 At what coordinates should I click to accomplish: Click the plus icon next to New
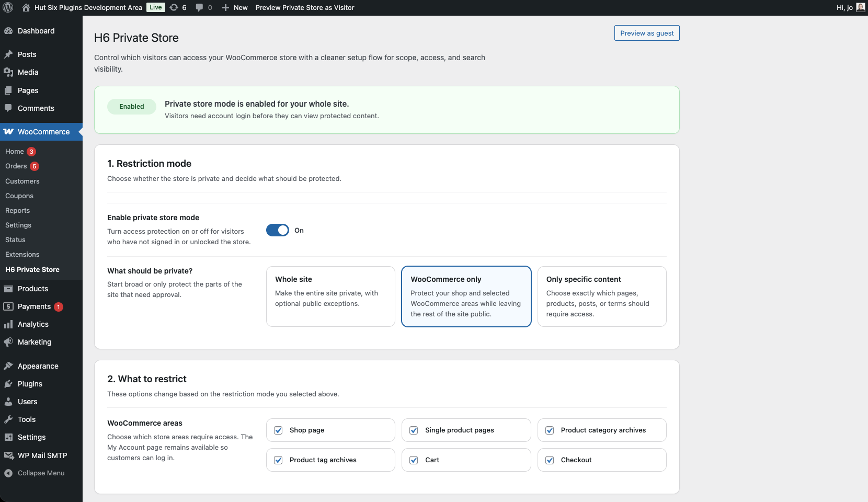[225, 7]
